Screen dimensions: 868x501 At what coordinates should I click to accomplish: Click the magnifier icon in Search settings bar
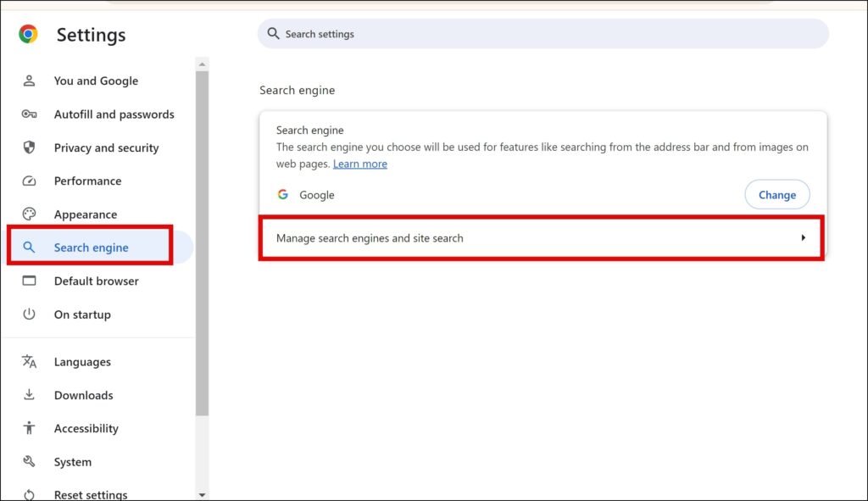[x=273, y=33]
